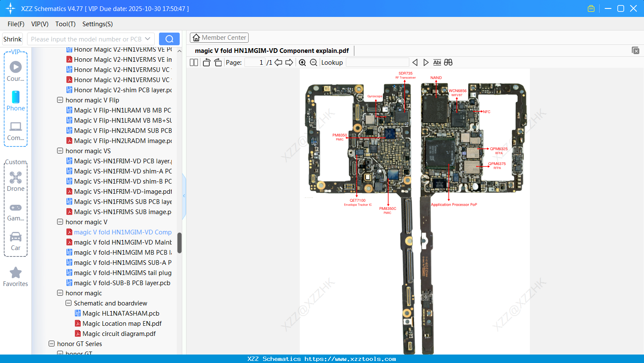644x363 pixels.
Task: Open magic V fold HN1MGIM-VD Maintenance pdf
Action: 119,242
